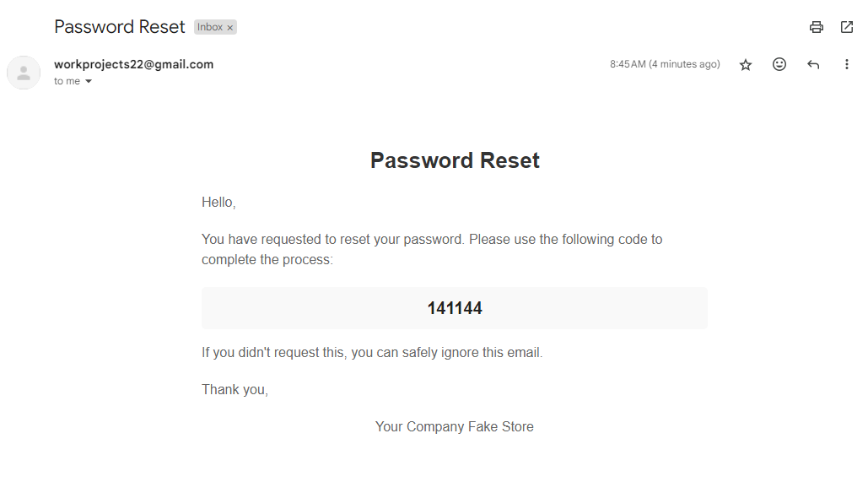Viewport: 868px width, 482px height.
Task: Click the 8:45 AM timestamp
Action: click(x=665, y=64)
